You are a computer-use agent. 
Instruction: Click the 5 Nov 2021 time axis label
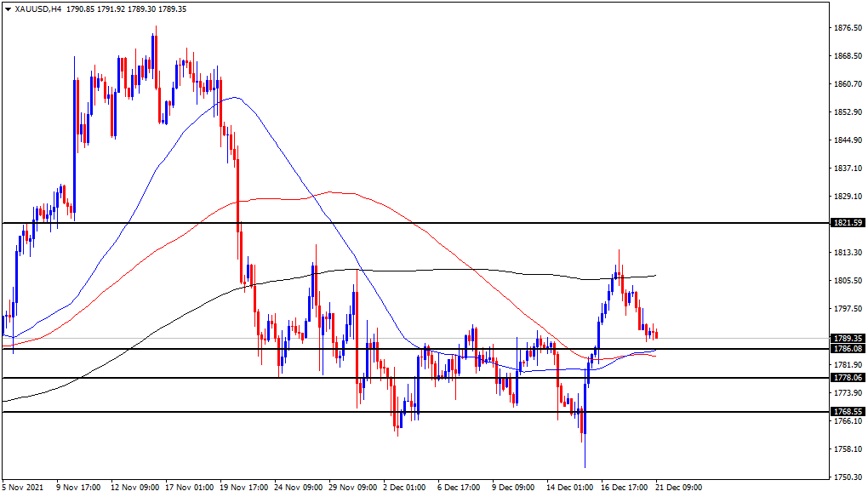[x=22, y=488]
